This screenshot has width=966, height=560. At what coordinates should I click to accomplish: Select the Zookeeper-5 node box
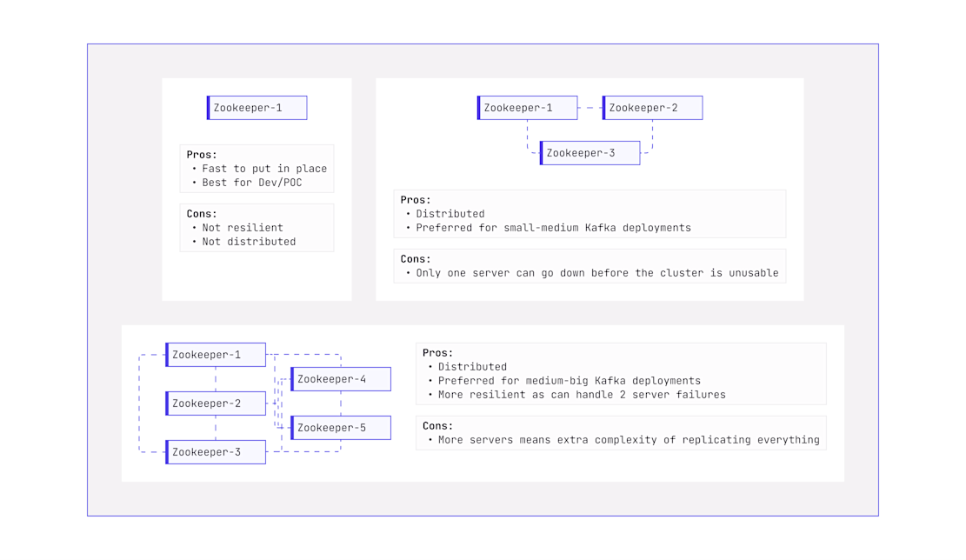point(341,428)
